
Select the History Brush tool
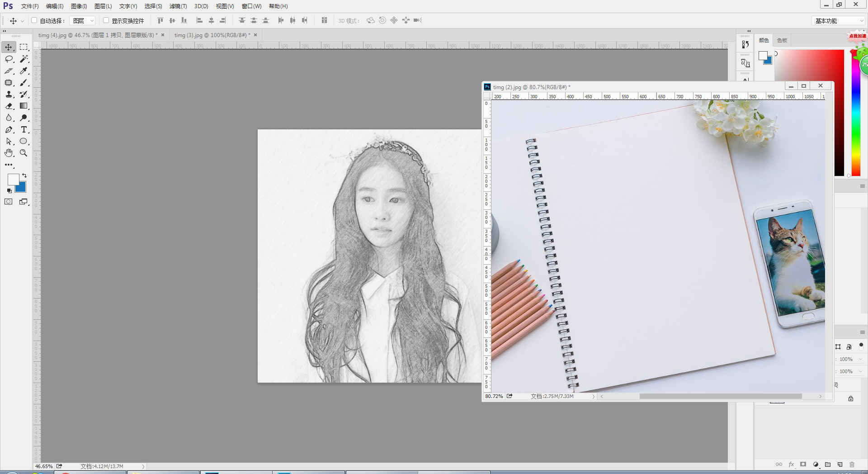pyautogui.click(x=24, y=94)
